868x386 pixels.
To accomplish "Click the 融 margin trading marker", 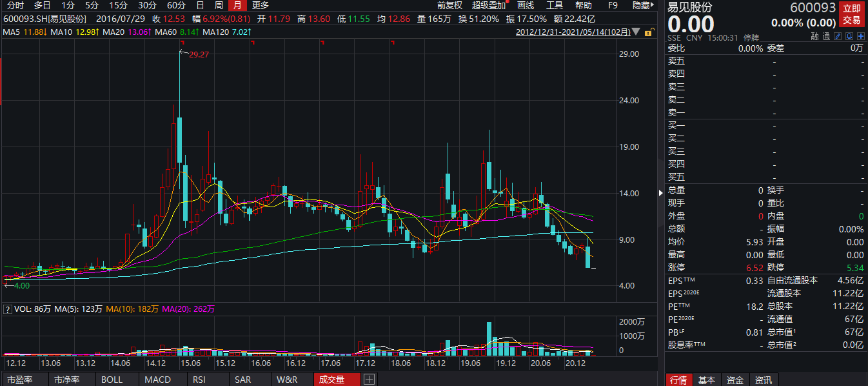I will point(814,37).
